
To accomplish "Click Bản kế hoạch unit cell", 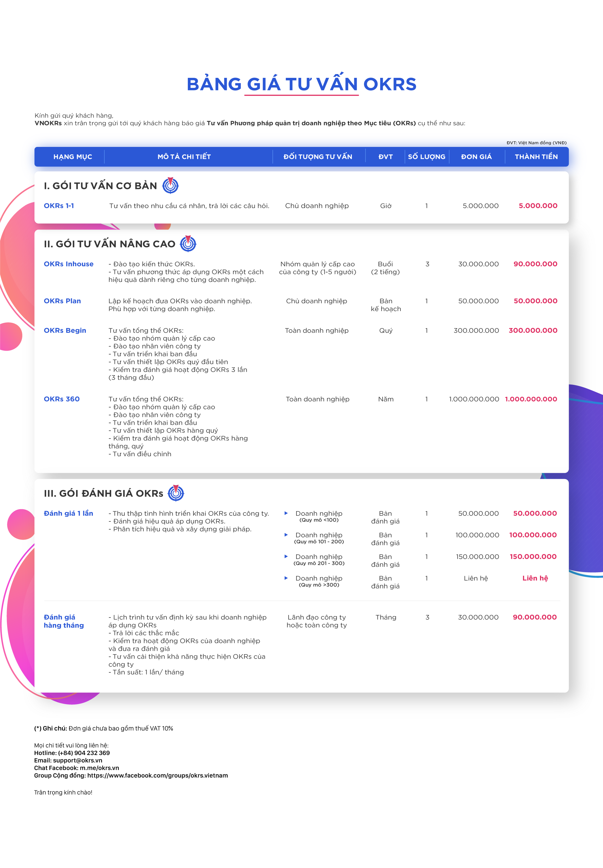I will [x=386, y=305].
